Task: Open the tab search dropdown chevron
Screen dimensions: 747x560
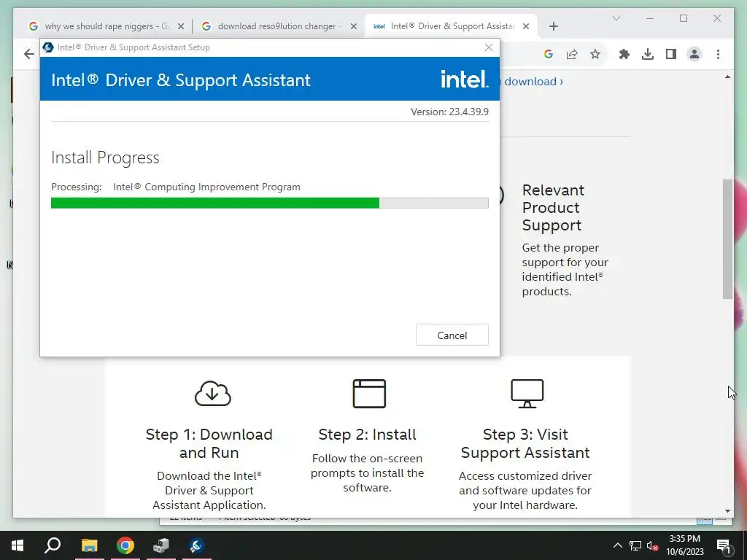Action: (x=616, y=18)
